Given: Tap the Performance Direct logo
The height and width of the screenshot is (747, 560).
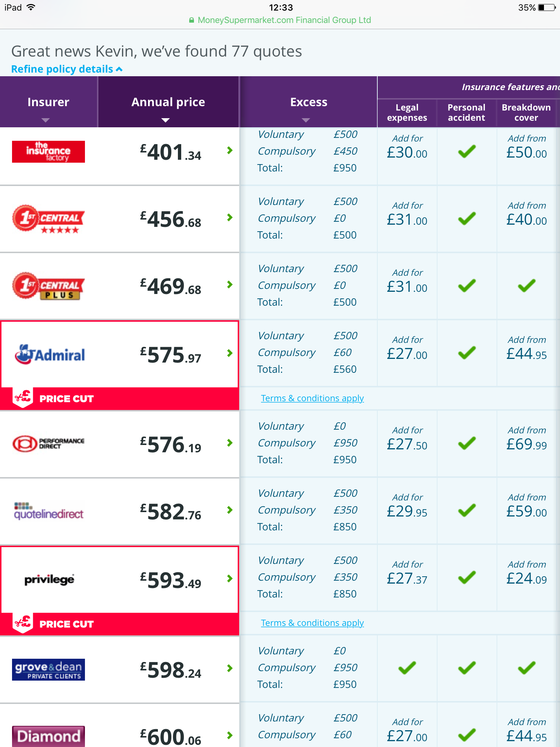Looking at the screenshot, I should coord(48,444).
